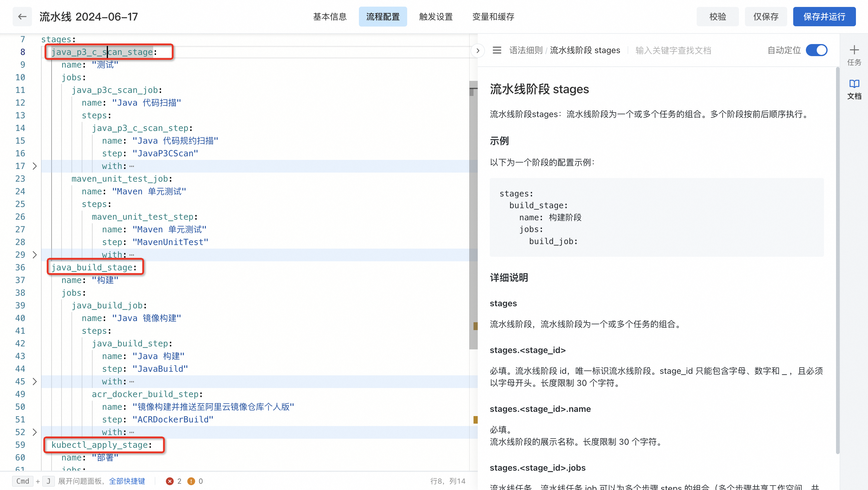Click the 仅保存 button

(765, 17)
